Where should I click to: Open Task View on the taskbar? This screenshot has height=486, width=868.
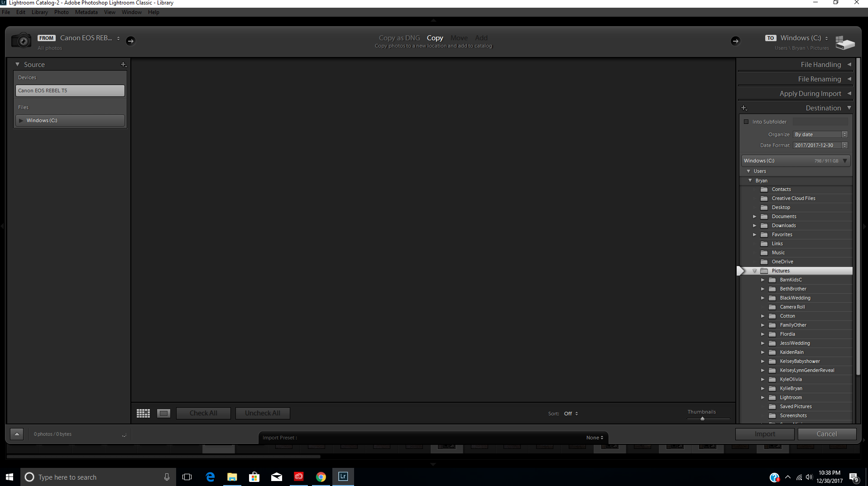coord(187,477)
